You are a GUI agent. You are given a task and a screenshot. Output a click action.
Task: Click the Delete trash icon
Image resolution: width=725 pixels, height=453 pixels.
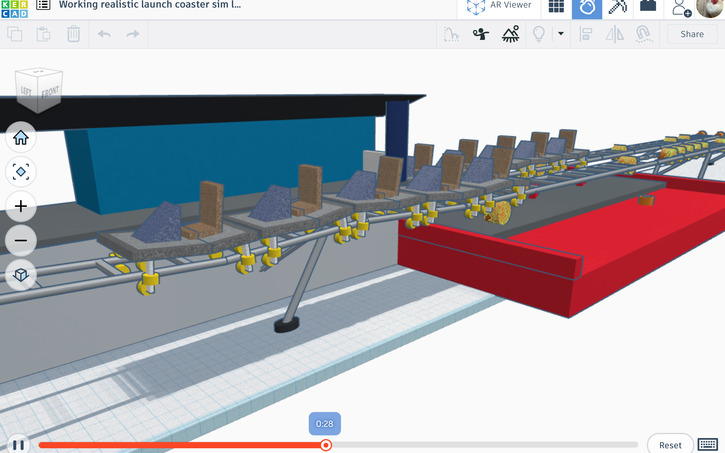pos(74,34)
